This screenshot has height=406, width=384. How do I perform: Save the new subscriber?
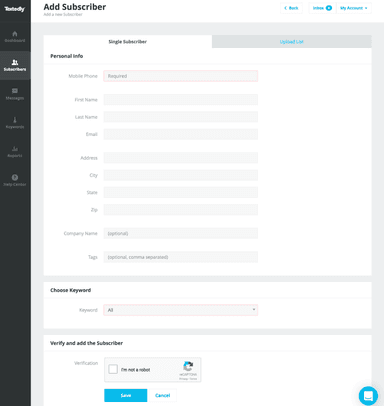[126, 395]
